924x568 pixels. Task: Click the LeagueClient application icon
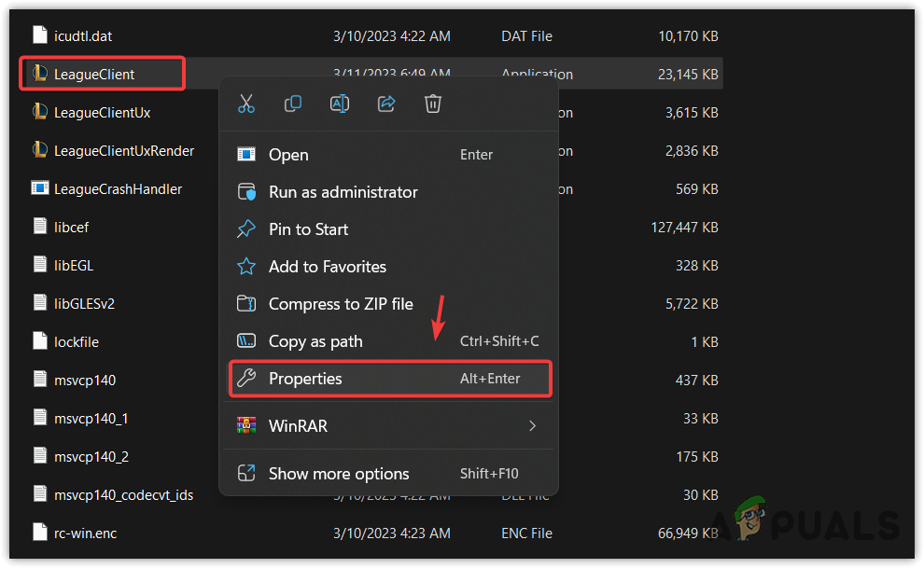click(x=39, y=74)
